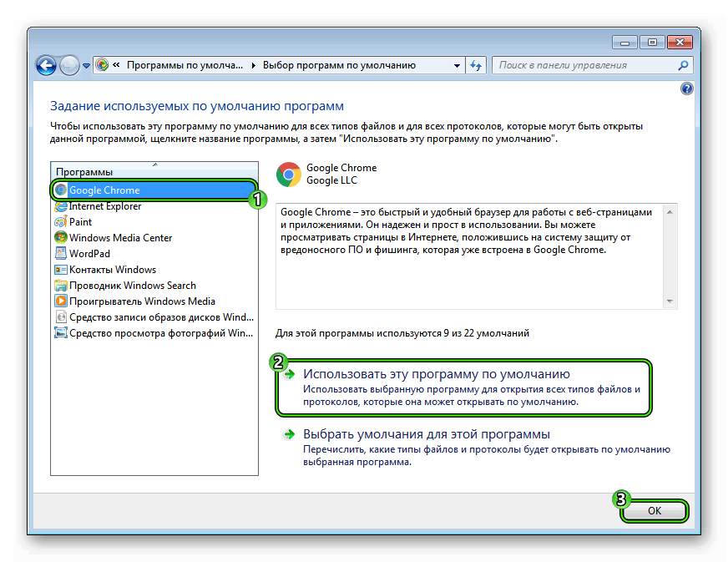Click the magnifier search icon

(x=684, y=65)
